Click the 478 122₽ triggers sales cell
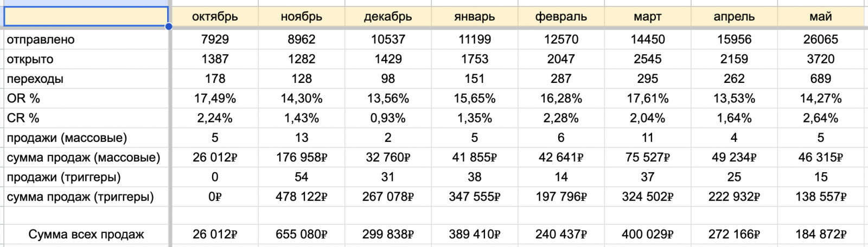 [x=301, y=197]
